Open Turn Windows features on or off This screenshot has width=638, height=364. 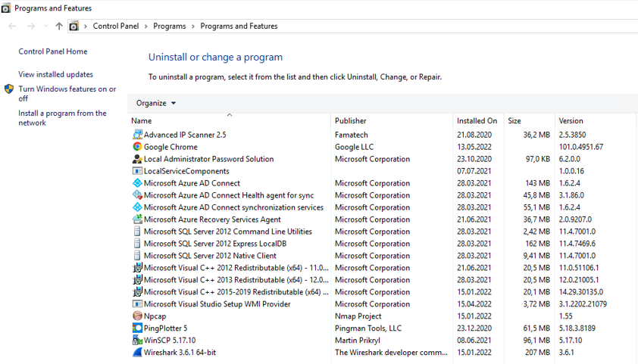tap(67, 93)
